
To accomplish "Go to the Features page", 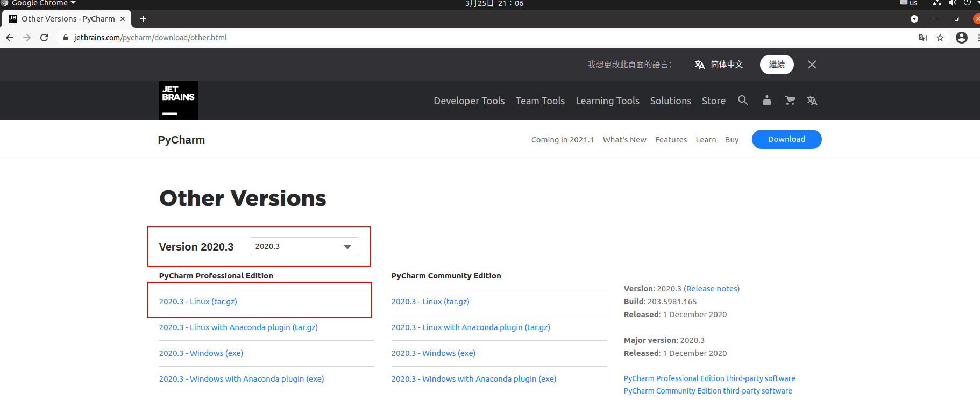I will point(671,140).
